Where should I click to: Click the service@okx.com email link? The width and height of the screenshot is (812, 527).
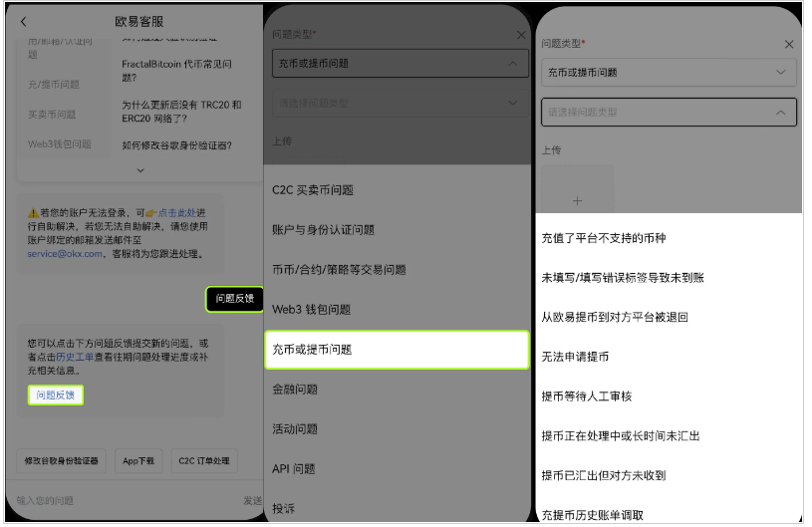[65, 254]
